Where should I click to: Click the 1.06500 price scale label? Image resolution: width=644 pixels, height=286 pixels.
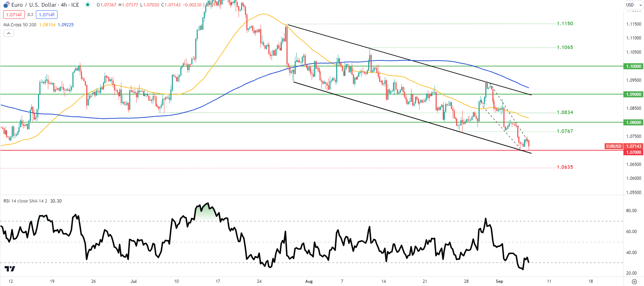(634, 164)
